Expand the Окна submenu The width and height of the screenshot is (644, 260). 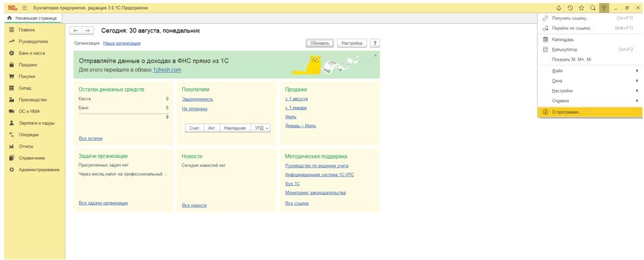coord(590,81)
